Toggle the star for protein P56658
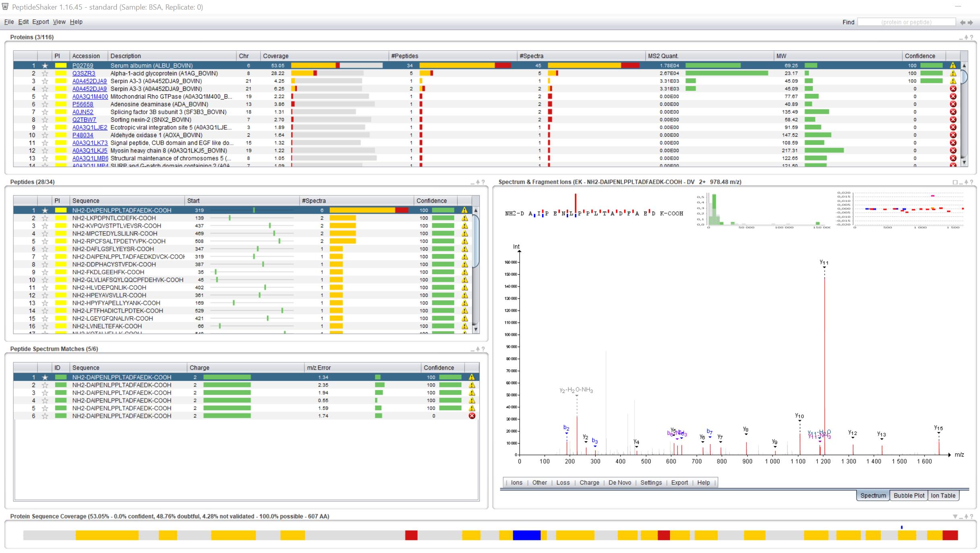 coord(45,104)
